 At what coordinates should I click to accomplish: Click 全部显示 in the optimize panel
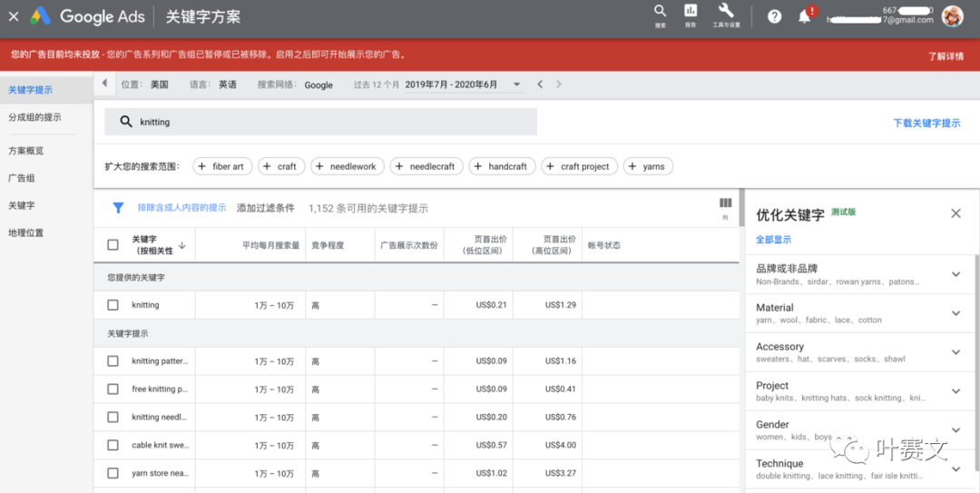(774, 240)
